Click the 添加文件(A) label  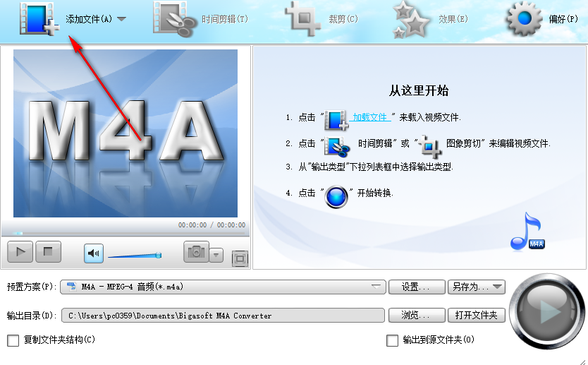[89, 19]
